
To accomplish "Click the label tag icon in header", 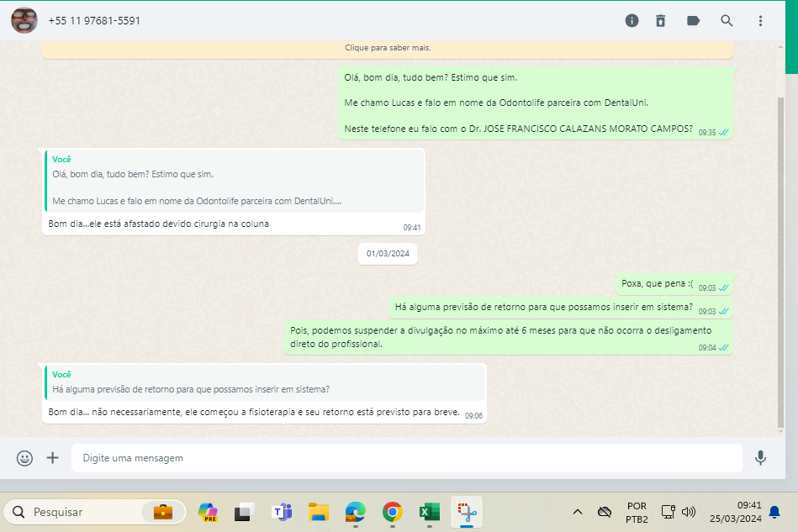I will 693,21.
